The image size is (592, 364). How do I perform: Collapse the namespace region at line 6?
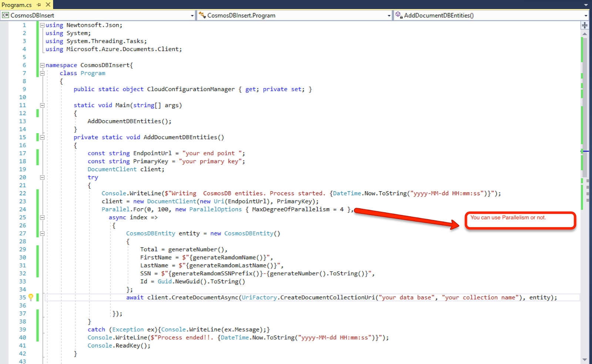point(42,65)
